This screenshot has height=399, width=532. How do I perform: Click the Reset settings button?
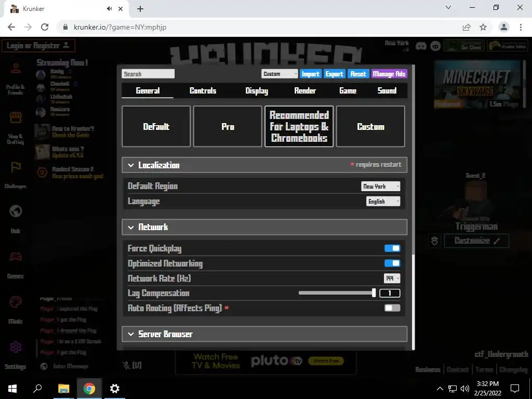point(358,74)
